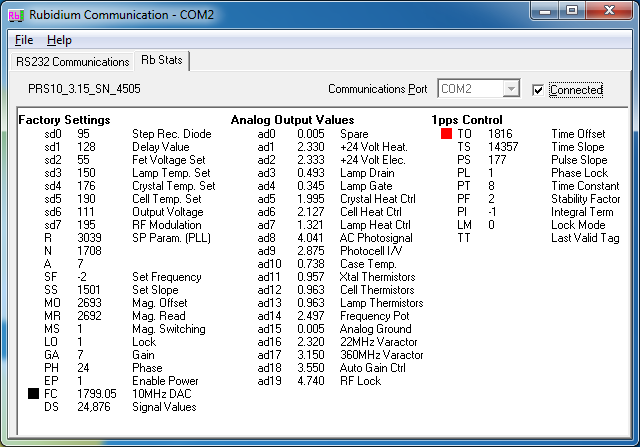Click the Fet Voltage Set label
This screenshot has width=640, height=447.
[x=169, y=160]
